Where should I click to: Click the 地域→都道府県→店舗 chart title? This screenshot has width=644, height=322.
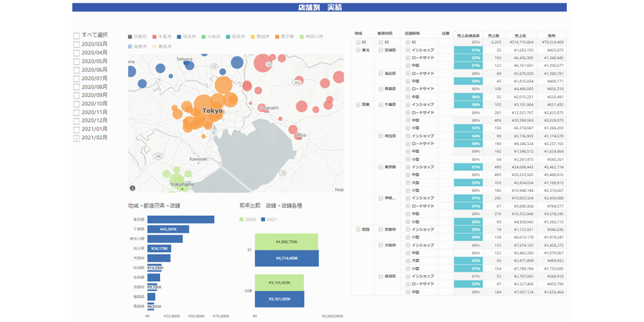pyautogui.click(x=154, y=206)
